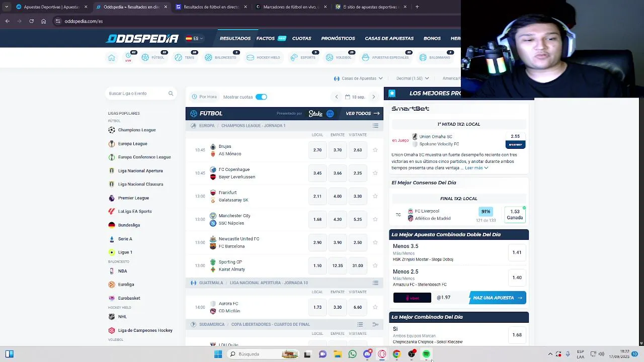Screen dimensions: 644x362
Task: Favorite the Newcastle United vs FC Barcelona match
Action: coord(375,242)
